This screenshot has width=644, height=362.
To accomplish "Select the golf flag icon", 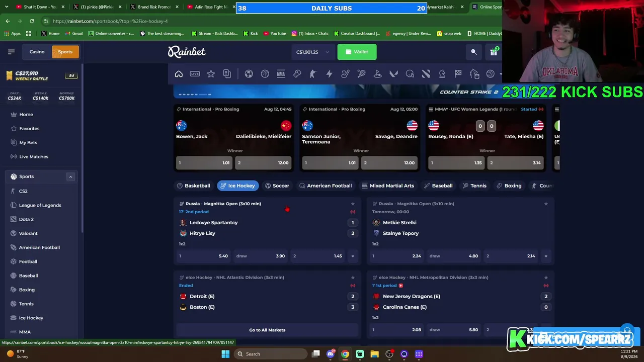I will [x=377, y=74].
